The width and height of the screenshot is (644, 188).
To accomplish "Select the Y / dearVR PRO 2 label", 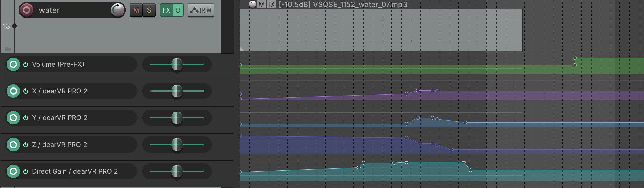I will [59, 118].
